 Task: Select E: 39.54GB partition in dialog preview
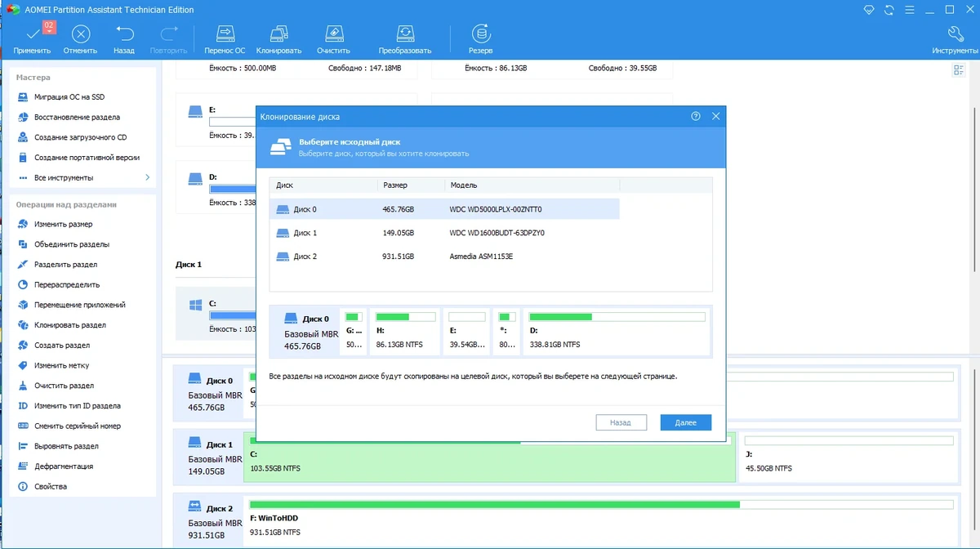coord(467,330)
